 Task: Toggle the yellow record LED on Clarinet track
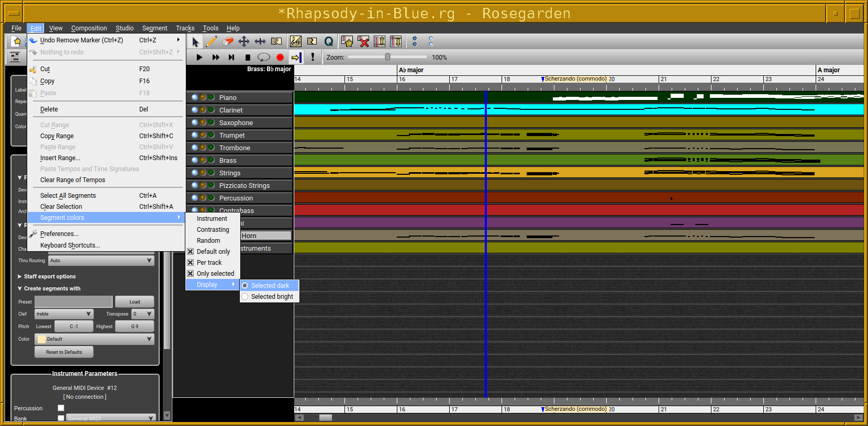click(203, 110)
